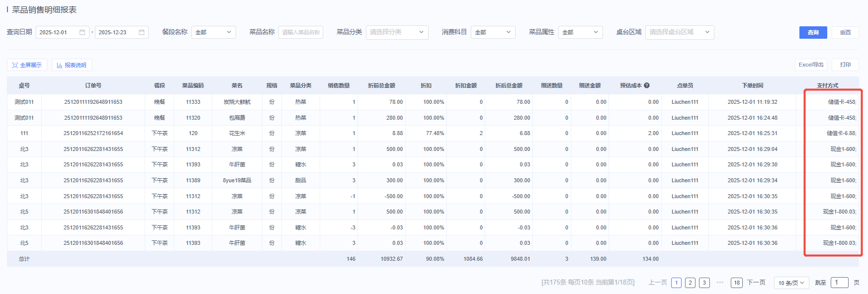Click dish name 花生米
Screen dimensions: 868x294
tap(237, 133)
